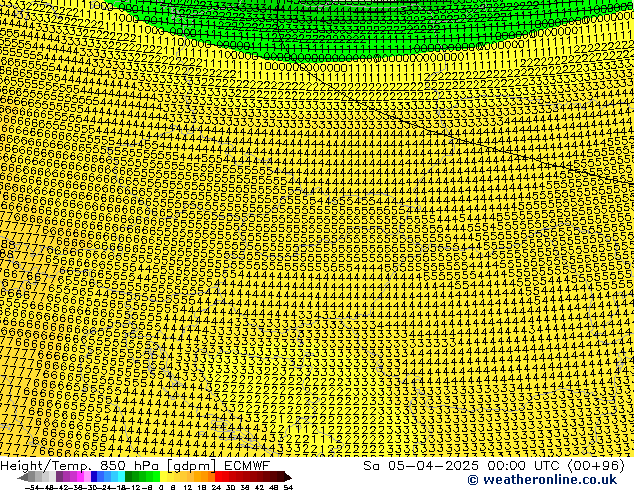The height and width of the screenshot is (490, 634).
Task: Click the weatheronline.co.uk copyright text
Action: pyautogui.click(x=542, y=480)
